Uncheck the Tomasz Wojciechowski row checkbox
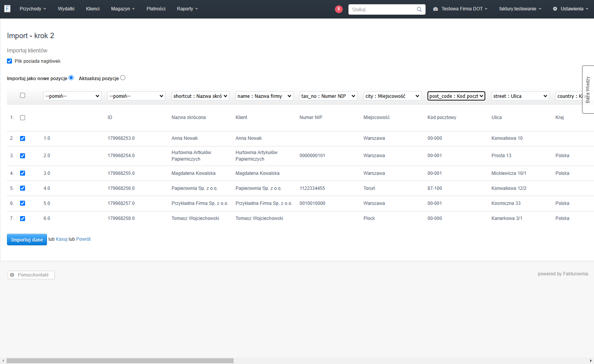594x364 pixels. 22,219
